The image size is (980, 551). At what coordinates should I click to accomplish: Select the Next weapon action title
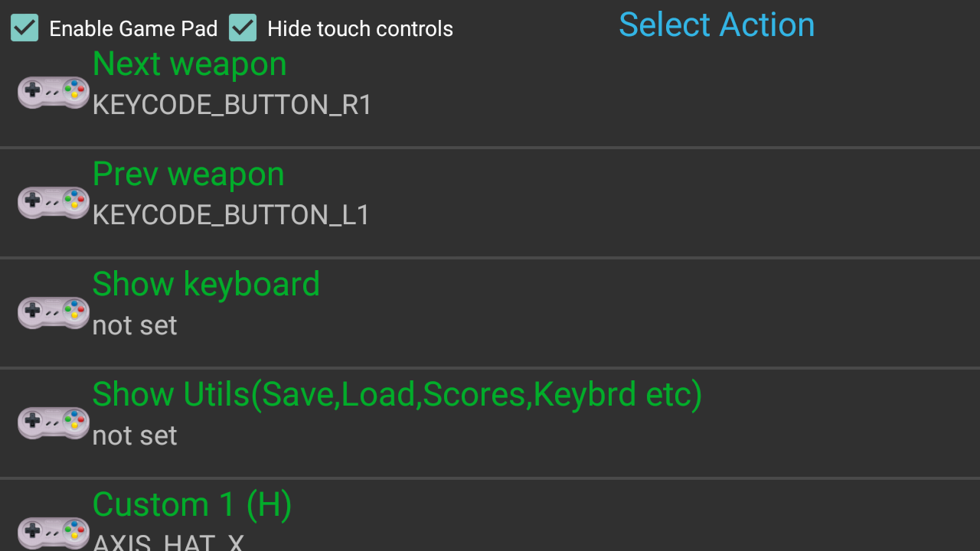click(x=189, y=64)
